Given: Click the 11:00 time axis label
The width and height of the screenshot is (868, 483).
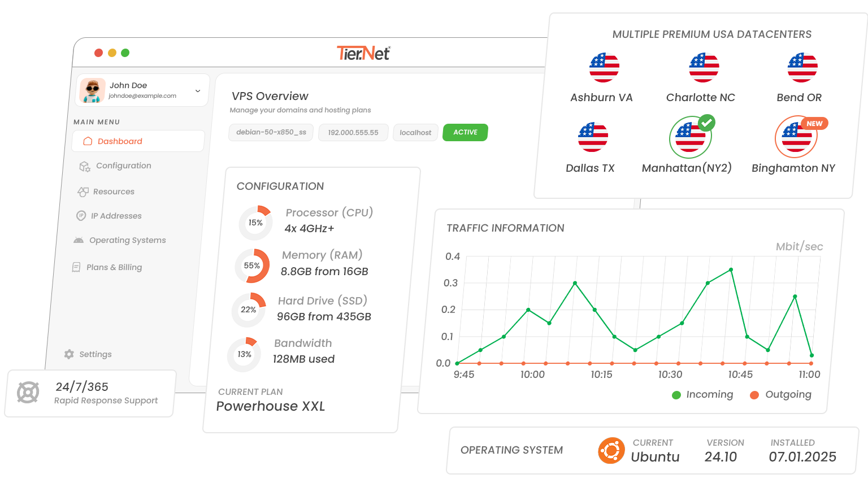Looking at the screenshot, I should click(x=809, y=375).
